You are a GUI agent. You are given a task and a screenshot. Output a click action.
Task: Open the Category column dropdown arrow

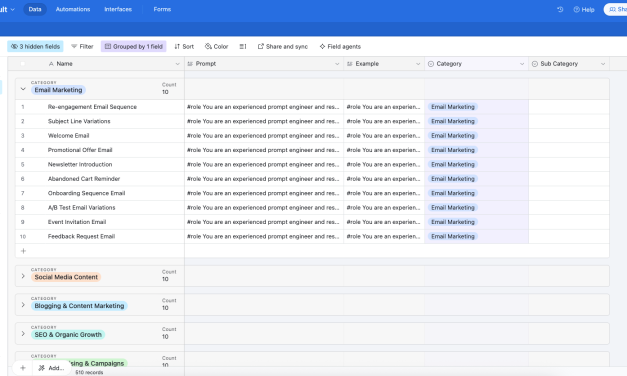click(x=522, y=64)
